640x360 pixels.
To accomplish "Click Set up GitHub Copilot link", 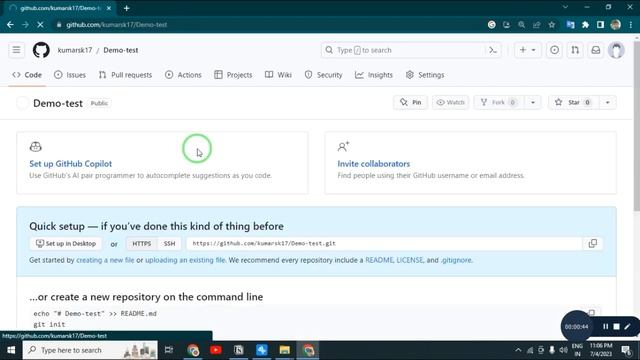I will (x=71, y=164).
